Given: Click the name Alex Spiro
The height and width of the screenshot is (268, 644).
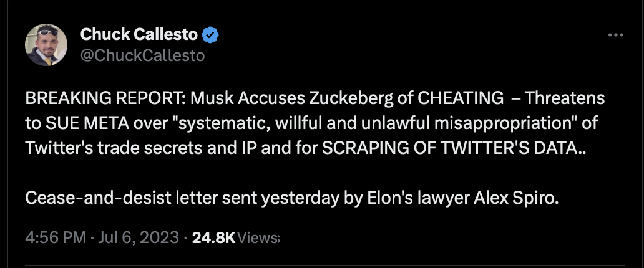Looking at the screenshot, I should pos(516,199).
